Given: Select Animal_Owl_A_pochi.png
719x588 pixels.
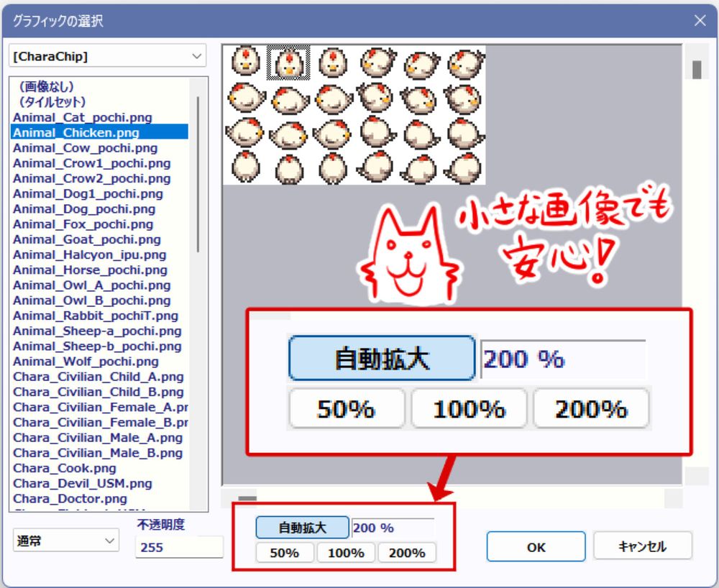Looking at the screenshot, I should click(99, 285).
